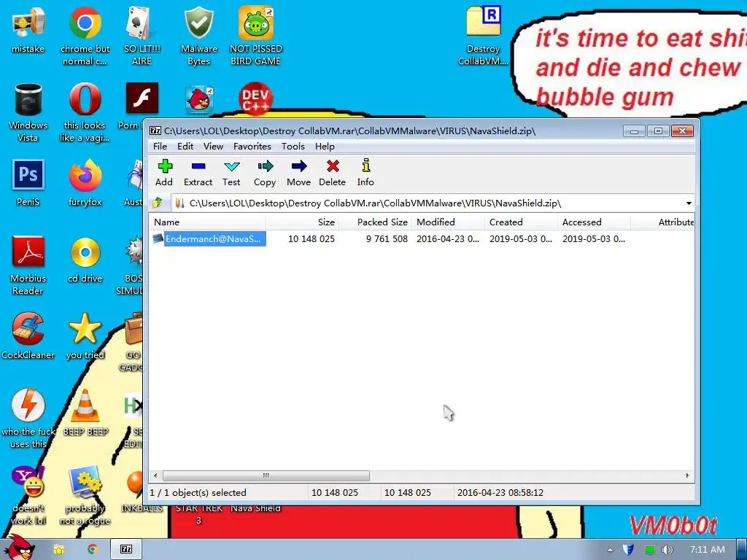Click the red Delete toolbar icon
Image resolution: width=747 pixels, height=560 pixels.
(x=332, y=172)
